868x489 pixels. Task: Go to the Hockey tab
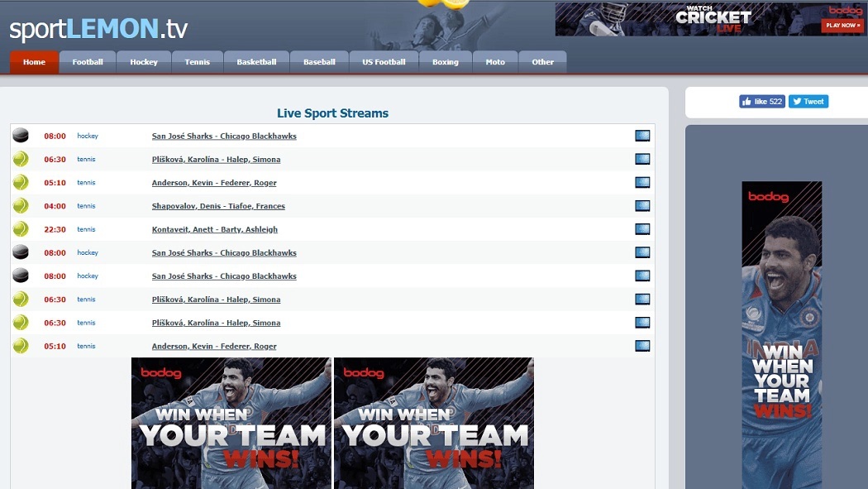click(x=144, y=62)
